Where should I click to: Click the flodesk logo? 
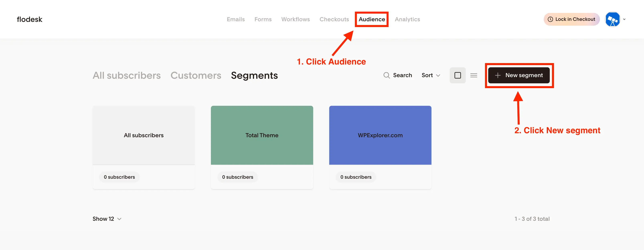[29, 19]
